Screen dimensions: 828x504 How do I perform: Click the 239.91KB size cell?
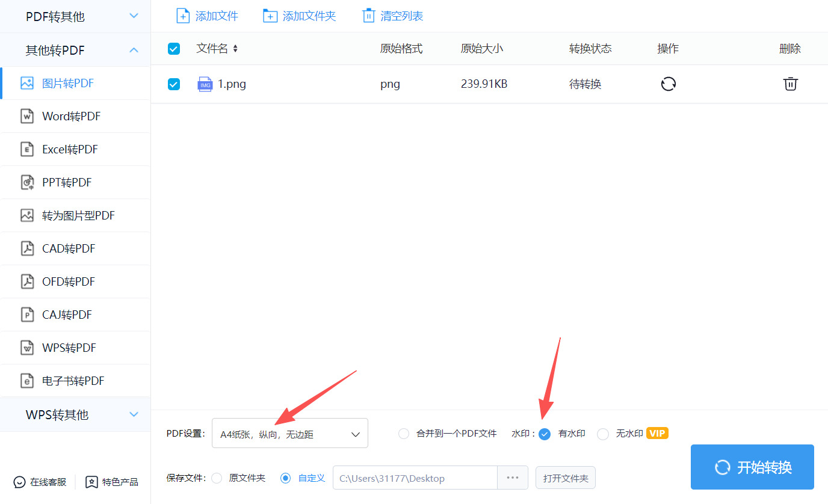click(x=484, y=84)
